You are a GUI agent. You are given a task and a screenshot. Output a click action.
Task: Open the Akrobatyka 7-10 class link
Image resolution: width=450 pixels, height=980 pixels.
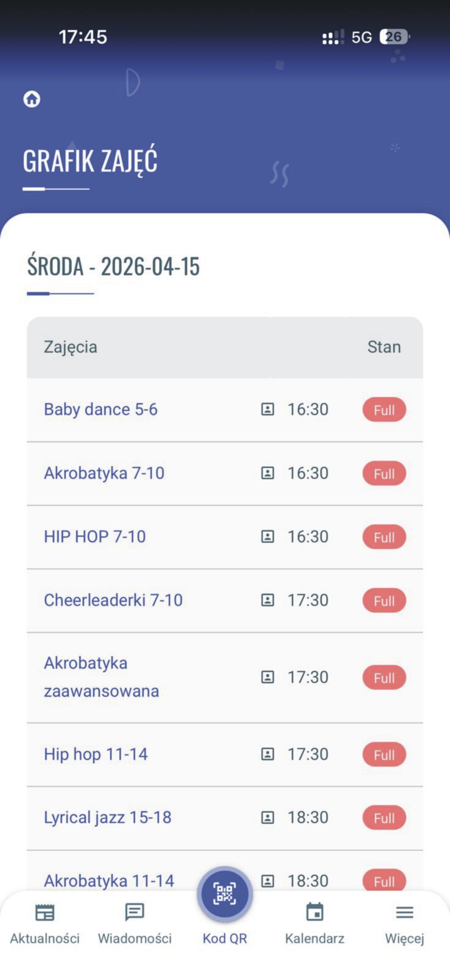pyautogui.click(x=104, y=473)
